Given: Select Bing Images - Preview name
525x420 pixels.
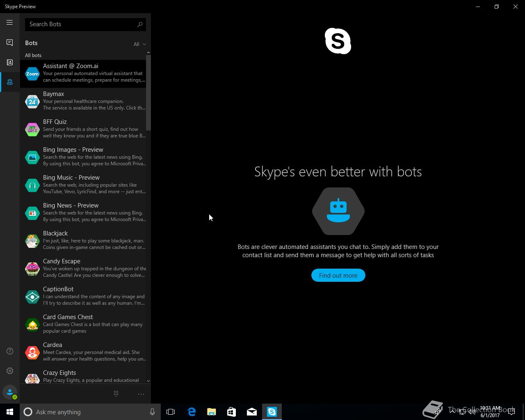Looking at the screenshot, I should pyautogui.click(x=73, y=149).
